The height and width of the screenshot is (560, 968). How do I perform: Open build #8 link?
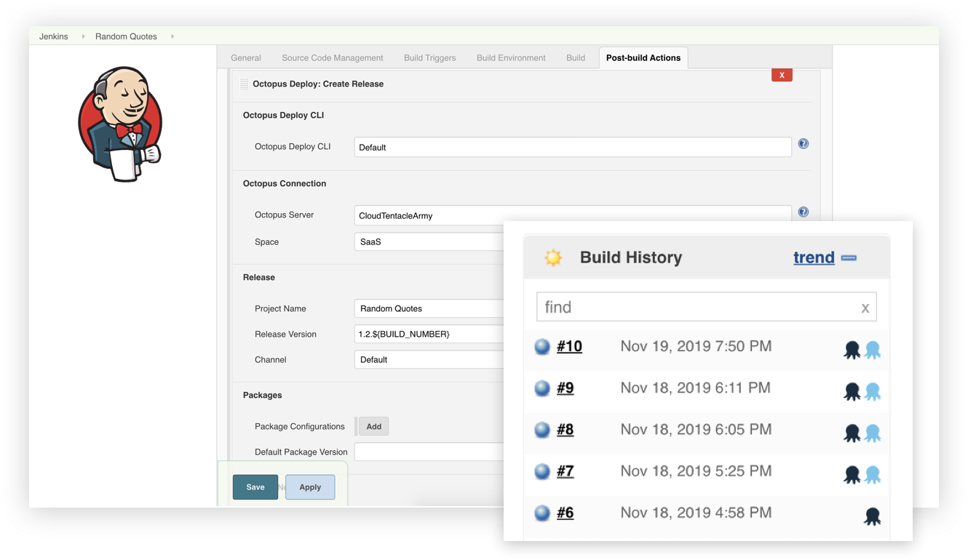tap(566, 430)
